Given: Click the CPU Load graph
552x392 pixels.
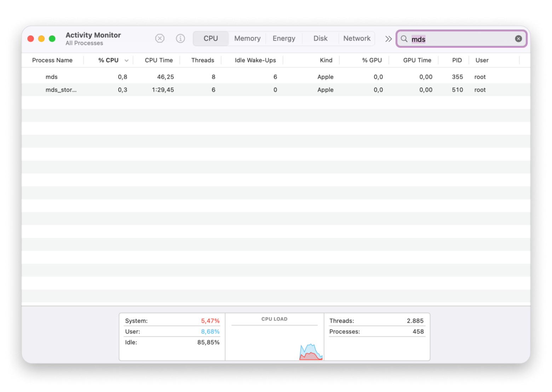Looking at the screenshot, I should [x=275, y=337].
